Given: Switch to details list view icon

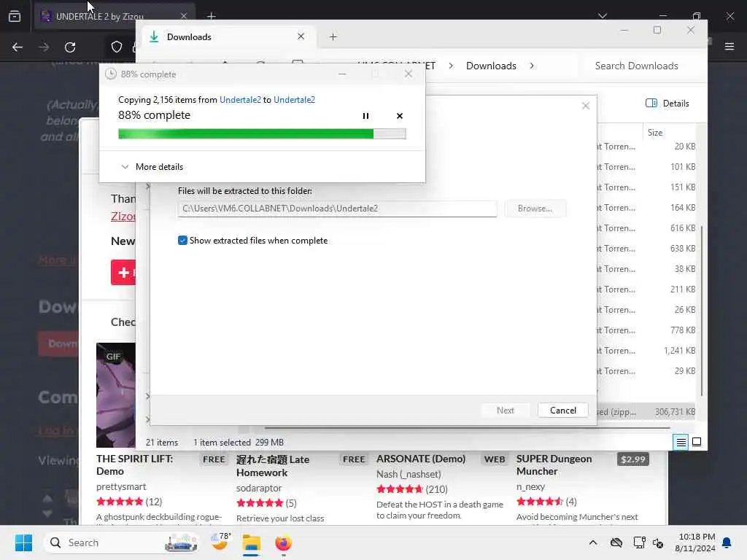Looking at the screenshot, I should pos(681,443).
